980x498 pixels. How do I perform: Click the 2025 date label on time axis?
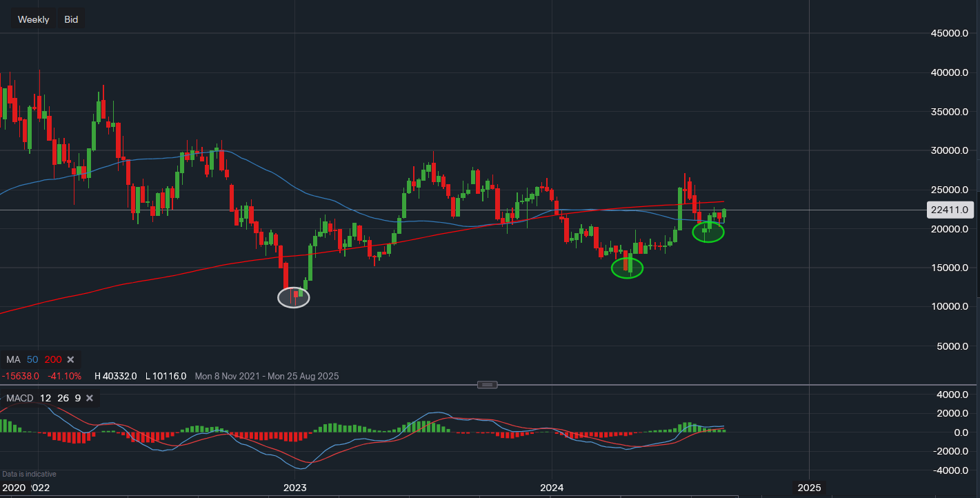(809, 488)
